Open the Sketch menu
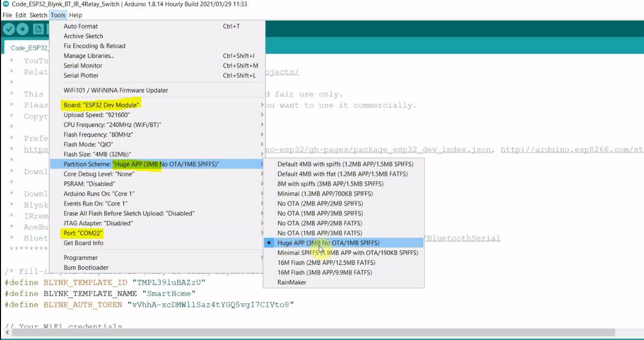644x340 pixels. click(38, 15)
